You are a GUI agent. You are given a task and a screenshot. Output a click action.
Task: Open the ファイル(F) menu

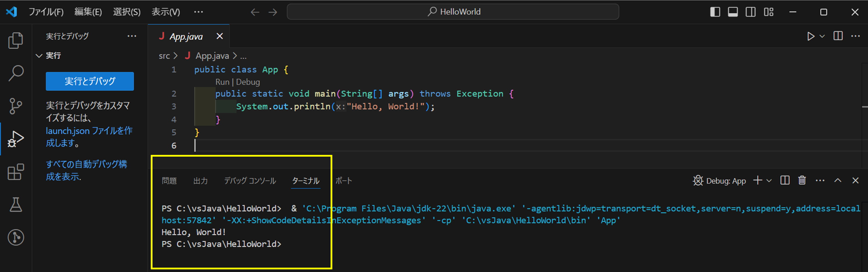46,12
